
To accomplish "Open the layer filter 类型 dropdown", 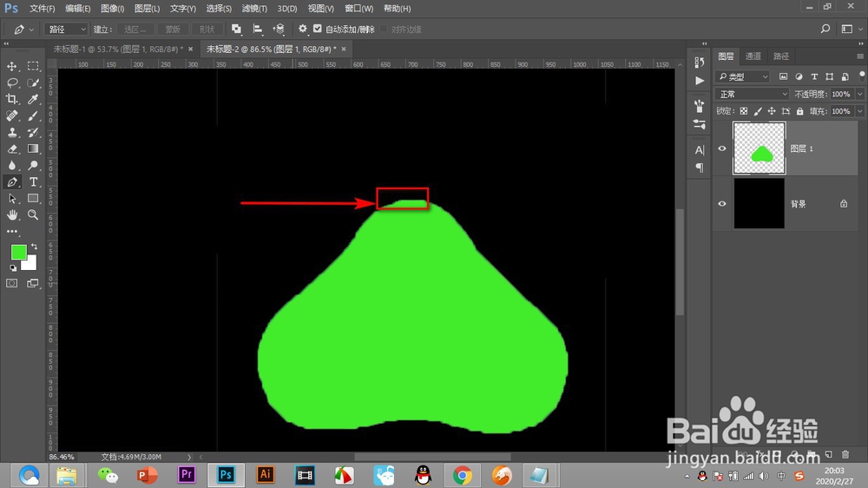I will pyautogui.click(x=744, y=76).
